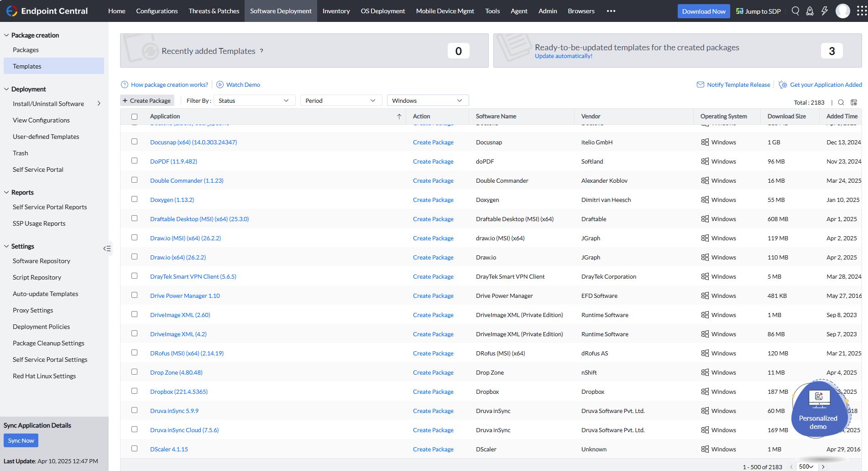
Task: Go to the previous page arrow
Action: point(791,467)
